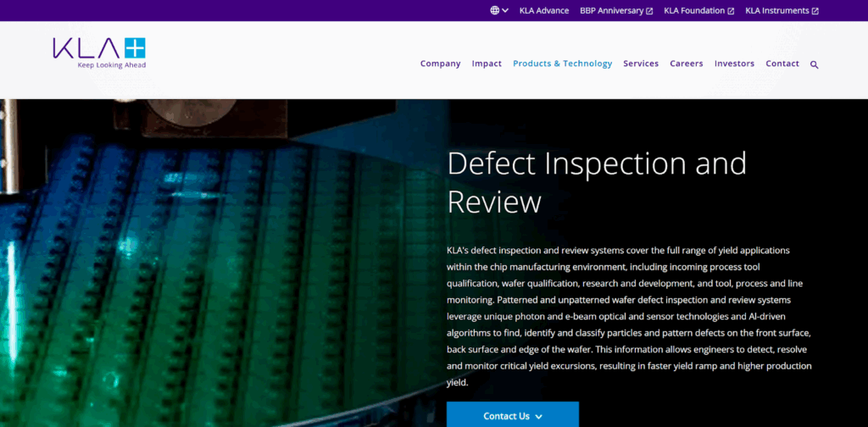Click external-link icon next to BBP Anniversary
Screen dimensions: 868x427
pos(648,11)
